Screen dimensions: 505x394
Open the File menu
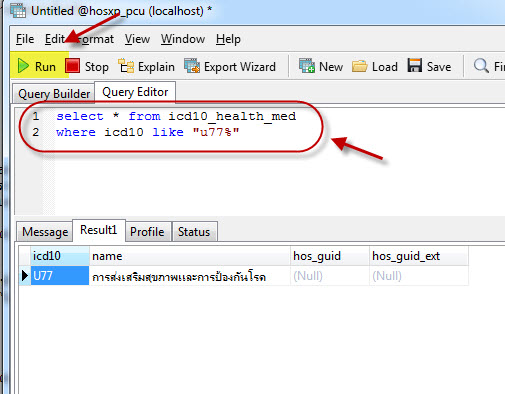[25, 39]
